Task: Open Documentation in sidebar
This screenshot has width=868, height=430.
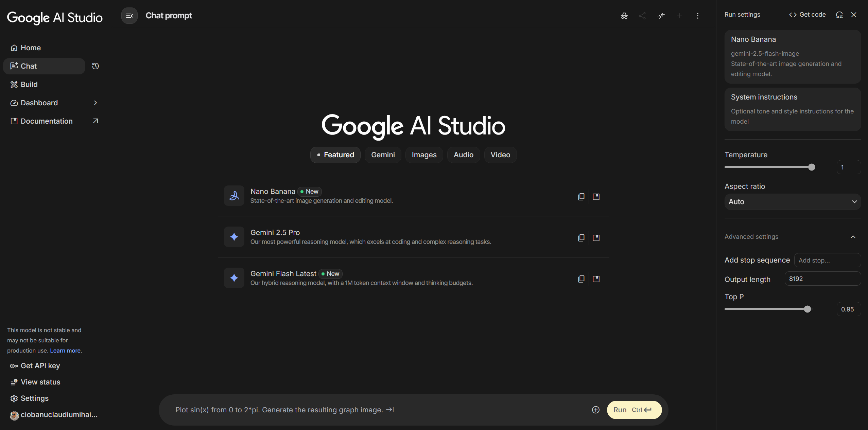Action: click(47, 121)
